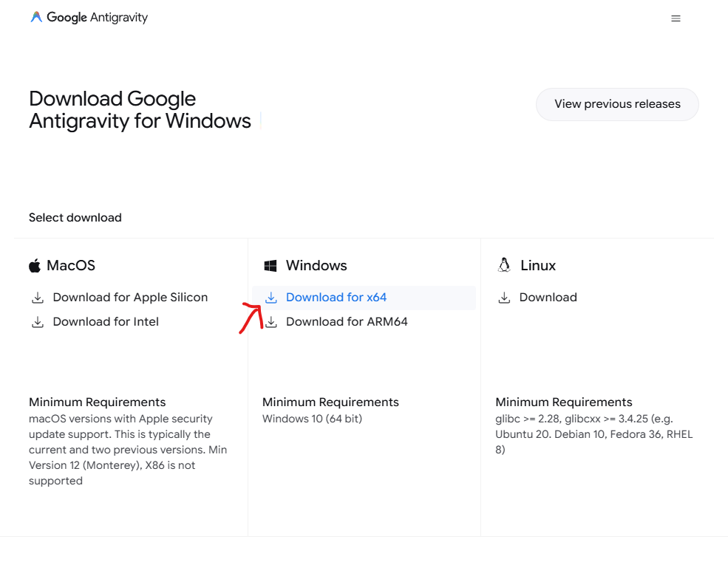728x576 pixels.
Task: Click the Linux Download link
Action: click(x=548, y=298)
